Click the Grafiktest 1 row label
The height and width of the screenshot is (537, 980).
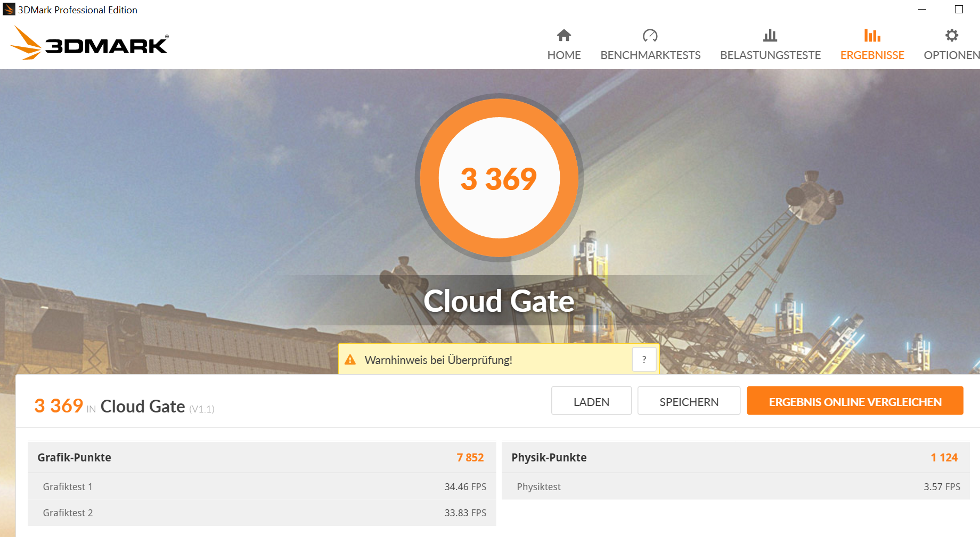[68, 487]
